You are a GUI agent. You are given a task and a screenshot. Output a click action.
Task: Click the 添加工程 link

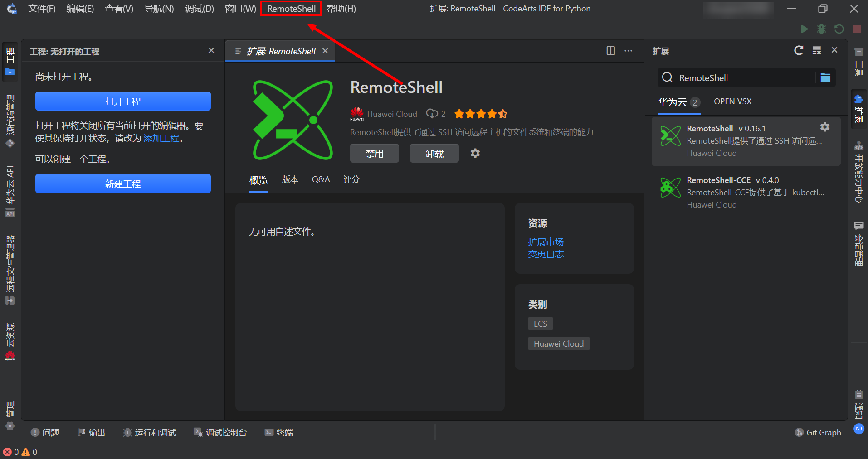coord(161,138)
